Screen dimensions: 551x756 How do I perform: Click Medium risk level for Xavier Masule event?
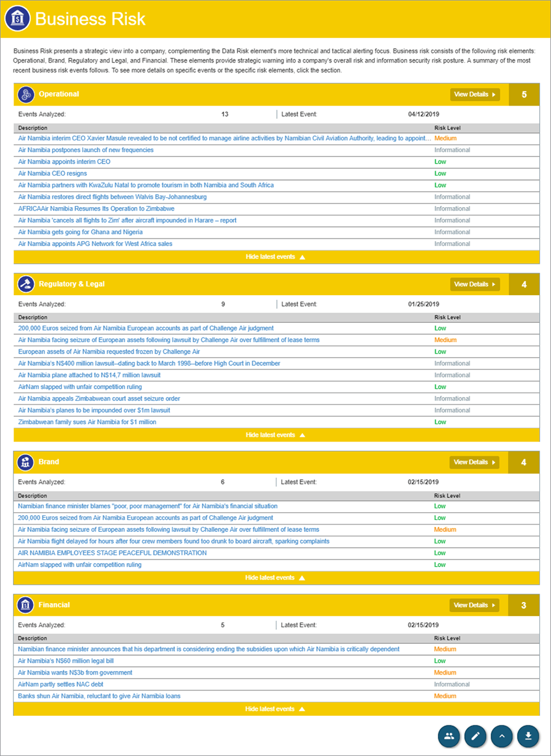pyautogui.click(x=445, y=138)
